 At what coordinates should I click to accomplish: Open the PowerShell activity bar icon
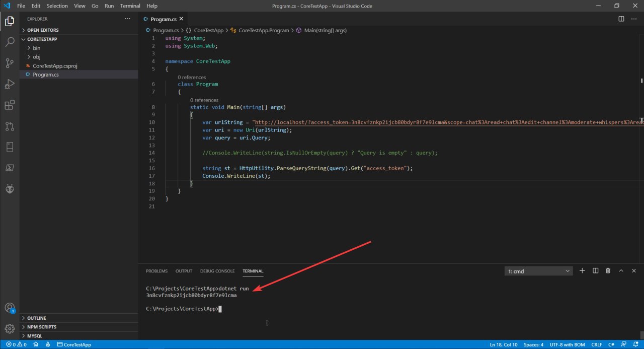[x=10, y=168]
